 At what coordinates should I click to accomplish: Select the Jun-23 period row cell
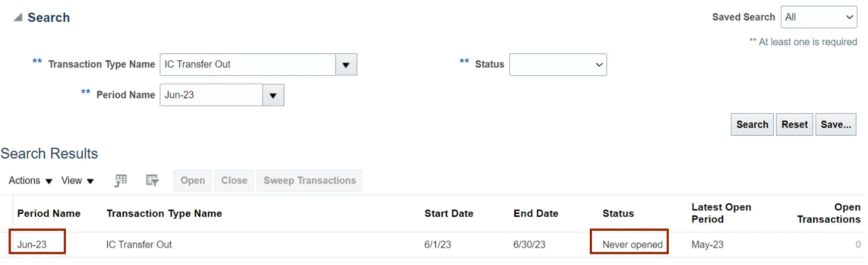32,244
